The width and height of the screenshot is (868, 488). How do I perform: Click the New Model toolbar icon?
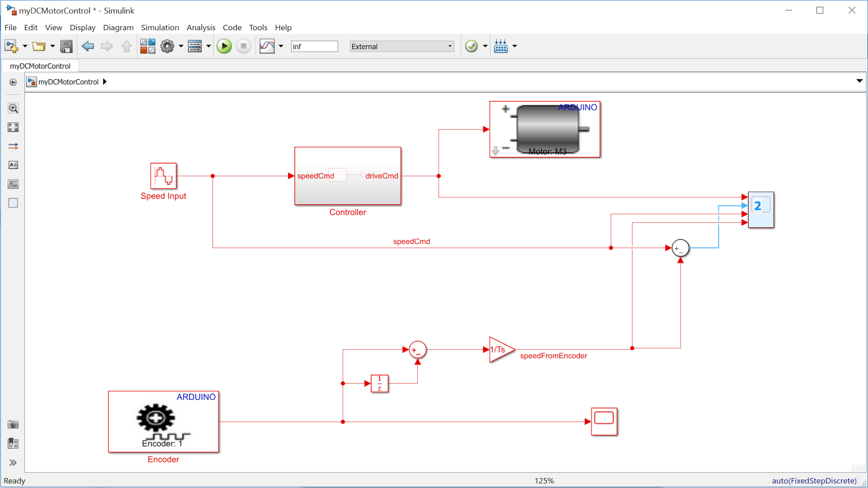click(x=11, y=46)
